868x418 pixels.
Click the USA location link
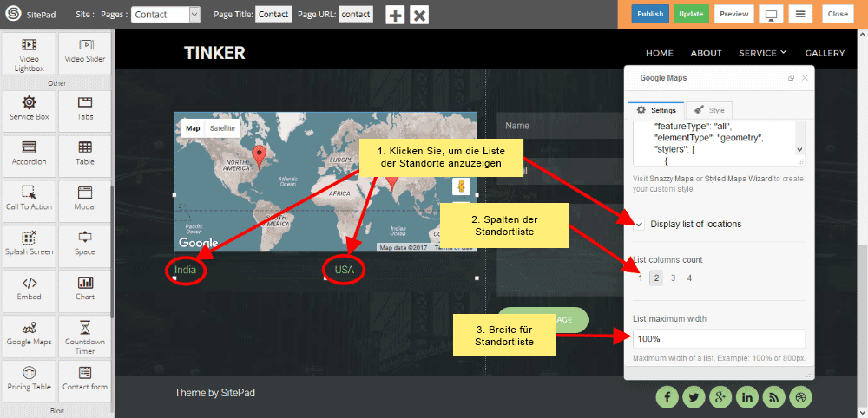[x=344, y=270]
